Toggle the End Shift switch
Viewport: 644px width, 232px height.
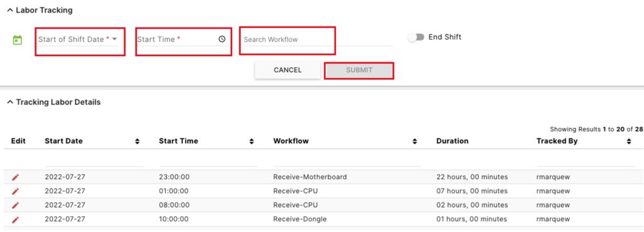click(416, 37)
